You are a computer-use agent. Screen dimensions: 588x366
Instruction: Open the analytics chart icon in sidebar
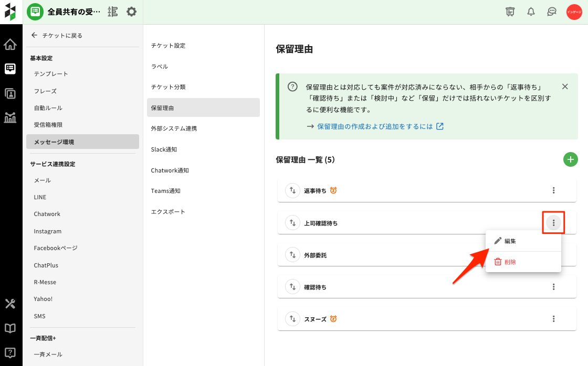click(x=10, y=117)
